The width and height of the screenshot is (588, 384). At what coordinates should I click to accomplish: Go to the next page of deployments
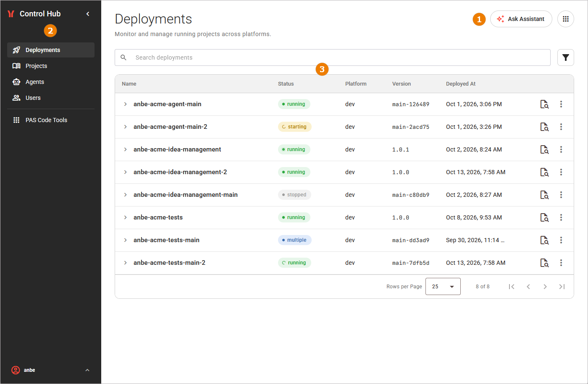coord(545,287)
